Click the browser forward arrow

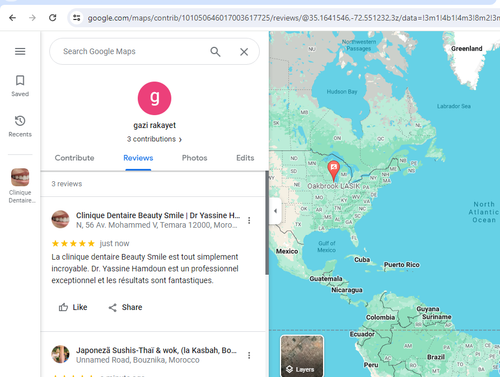point(32,18)
